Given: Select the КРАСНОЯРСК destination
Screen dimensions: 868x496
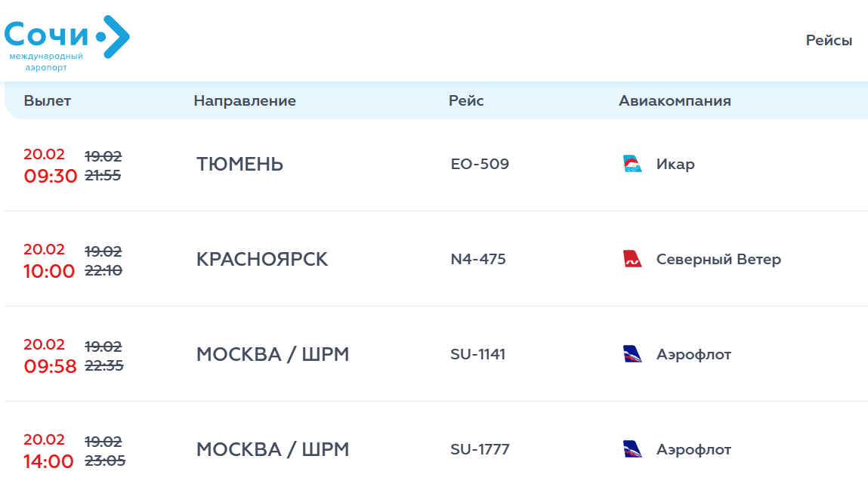Looking at the screenshot, I should pos(262,259).
